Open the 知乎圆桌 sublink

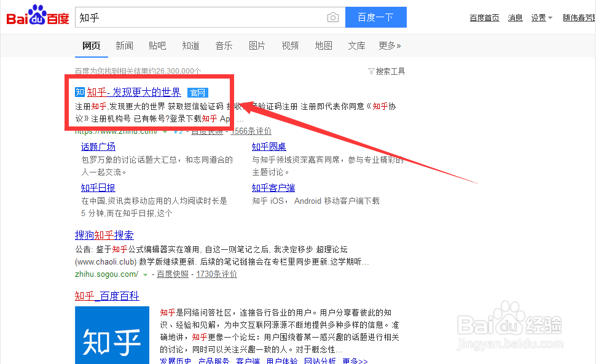pyautogui.click(x=269, y=147)
